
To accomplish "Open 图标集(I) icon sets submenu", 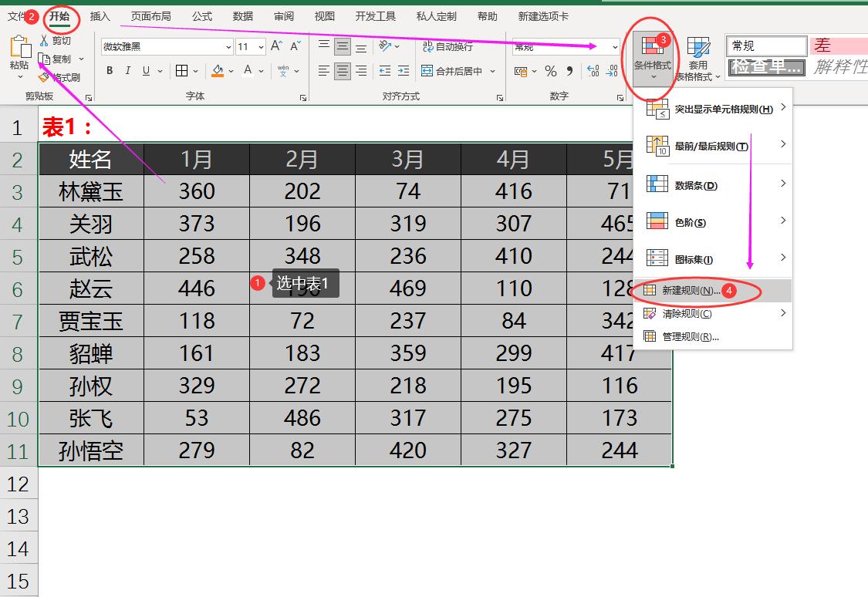I will tap(712, 258).
